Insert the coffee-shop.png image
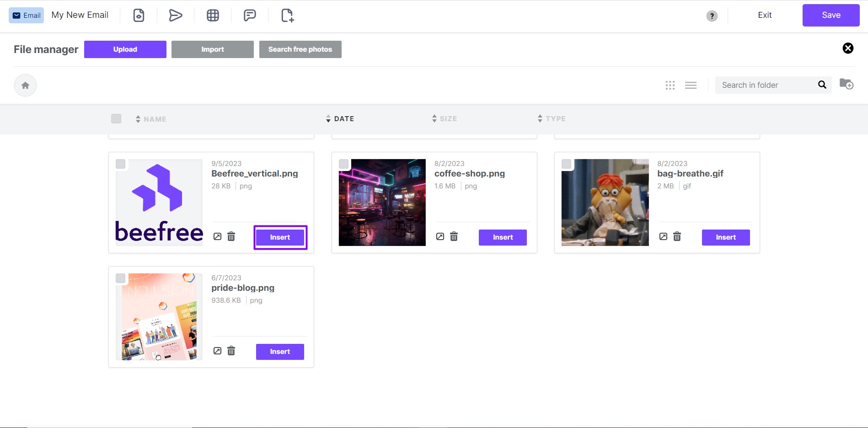This screenshot has width=868, height=428. 503,237
